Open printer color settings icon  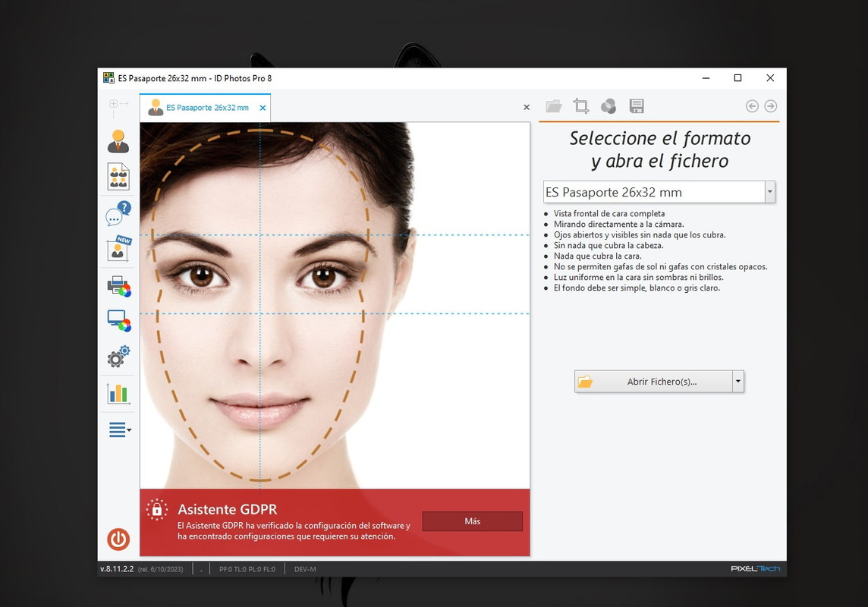(x=119, y=286)
